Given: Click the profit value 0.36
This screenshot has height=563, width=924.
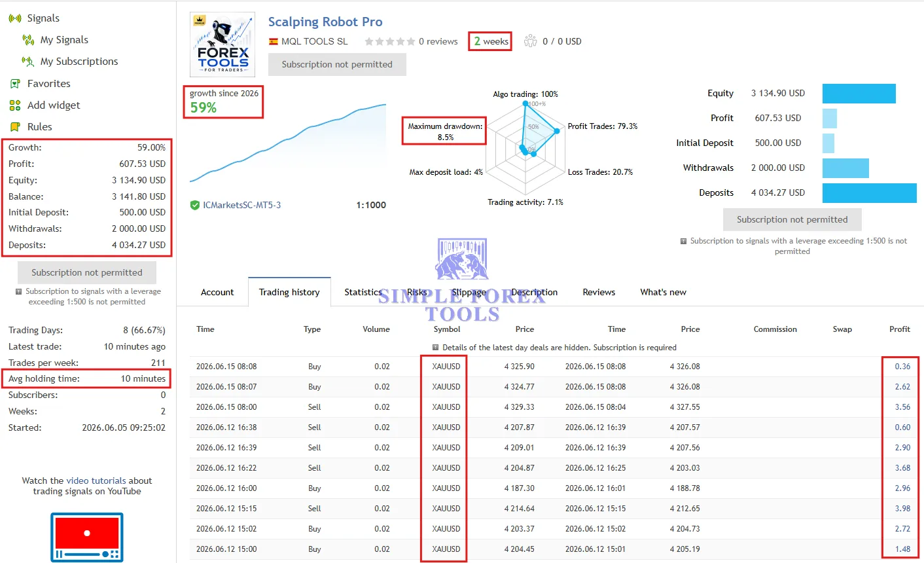Looking at the screenshot, I should [x=902, y=367].
